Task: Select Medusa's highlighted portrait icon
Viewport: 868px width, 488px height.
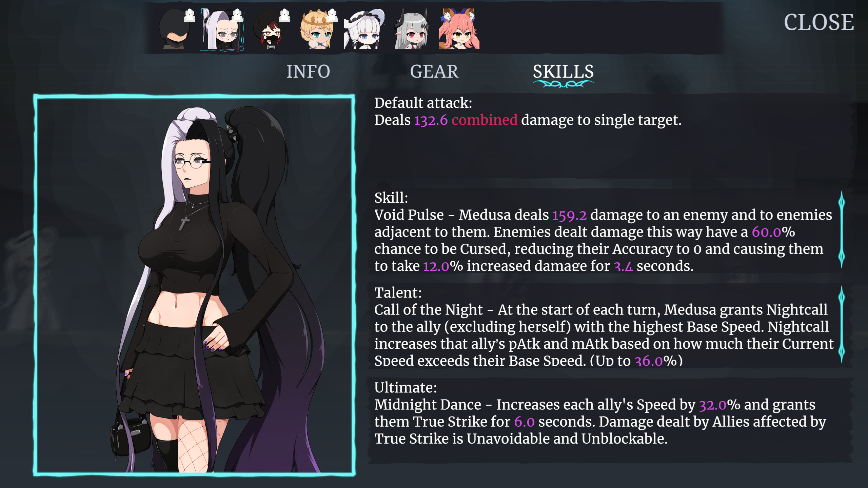Action: click(222, 29)
